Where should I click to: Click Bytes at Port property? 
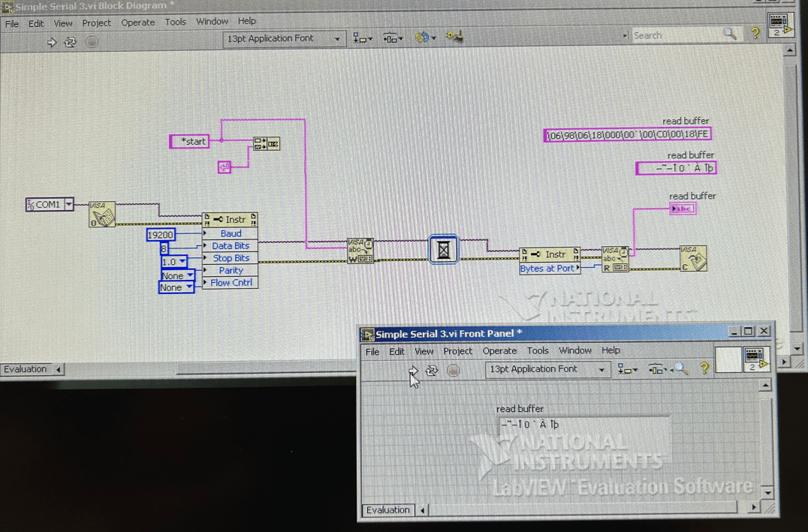click(x=550, y=269)
